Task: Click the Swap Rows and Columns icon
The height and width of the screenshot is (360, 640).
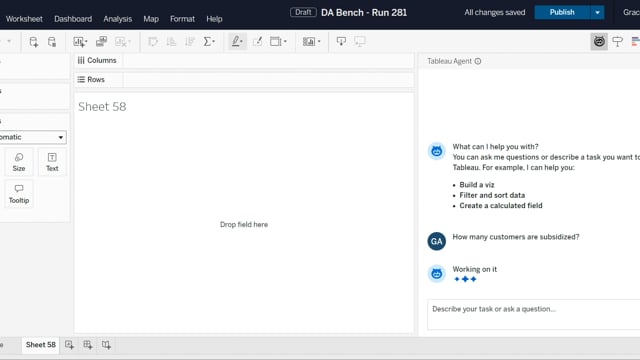Action: point(153,42)
